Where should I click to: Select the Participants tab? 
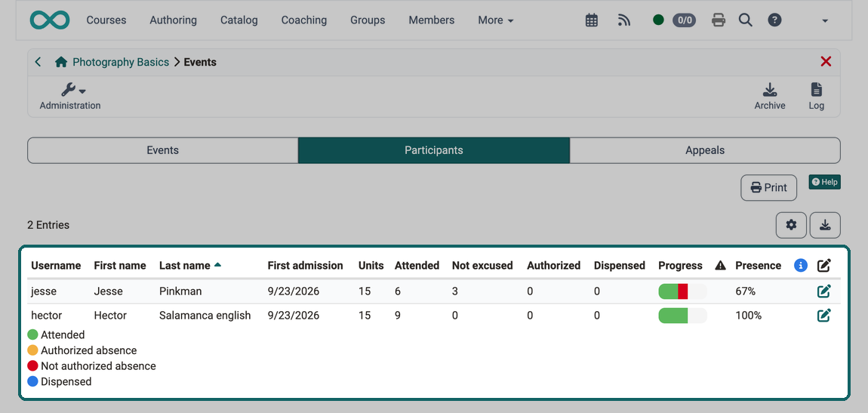(x=434, y=150)
